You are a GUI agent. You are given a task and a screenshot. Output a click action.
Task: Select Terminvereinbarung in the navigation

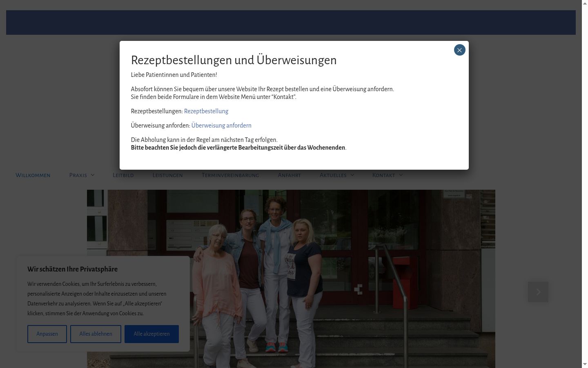[x=230, y=175]
